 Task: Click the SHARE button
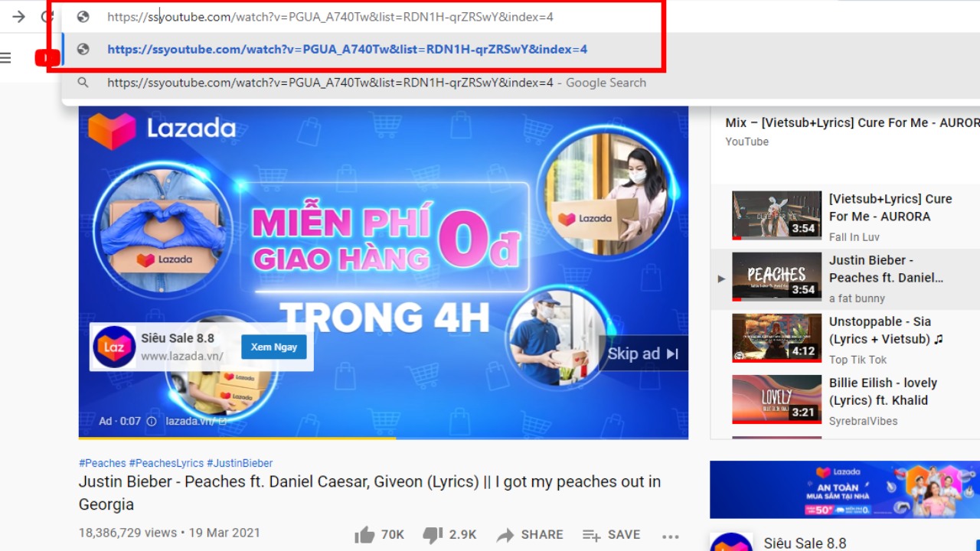click(530, 535)
